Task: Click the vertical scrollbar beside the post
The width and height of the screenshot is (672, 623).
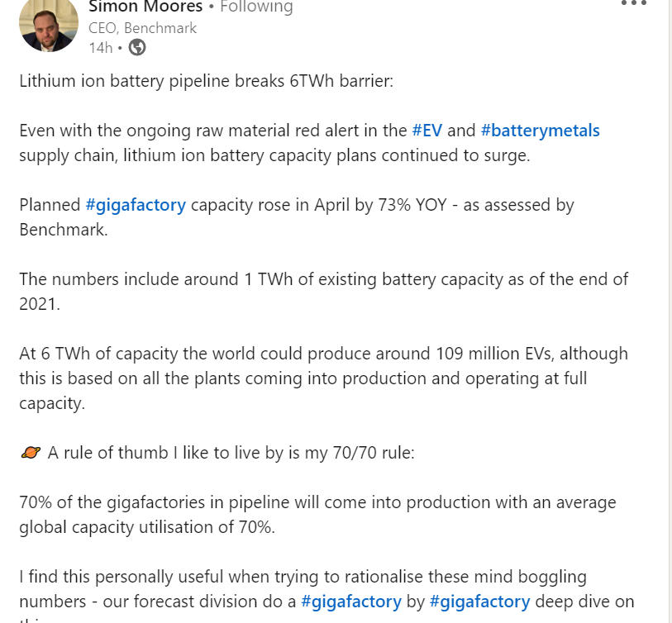Action: 670,311
